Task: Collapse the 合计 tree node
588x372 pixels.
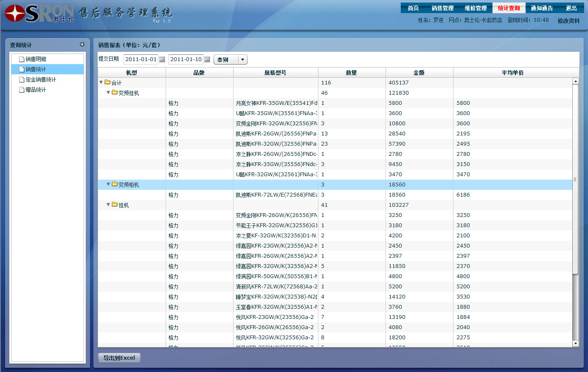Action: click(101, 82)
